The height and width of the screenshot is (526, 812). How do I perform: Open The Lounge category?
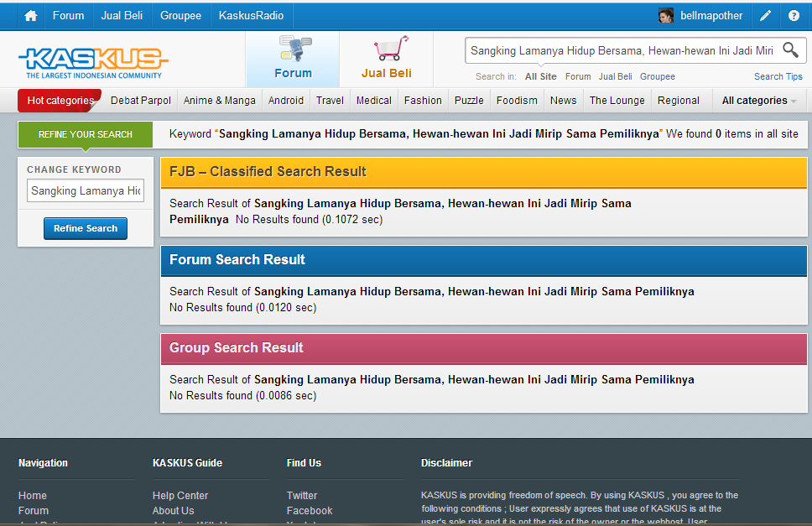pyautogui.click(x=617, y=101)
